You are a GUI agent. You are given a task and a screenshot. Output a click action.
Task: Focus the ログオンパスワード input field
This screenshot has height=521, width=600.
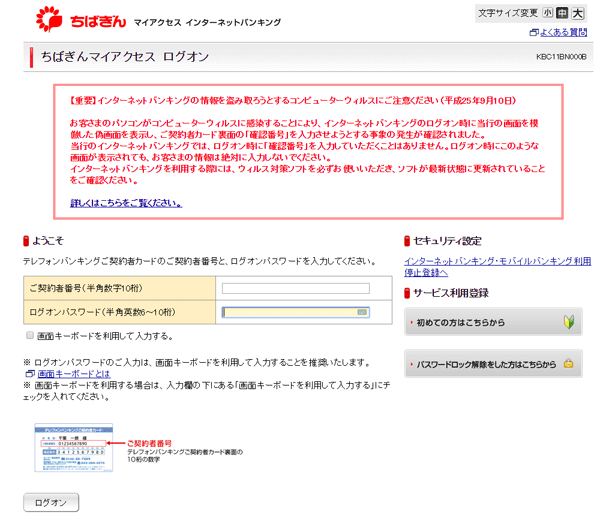[x=296, y=313]
